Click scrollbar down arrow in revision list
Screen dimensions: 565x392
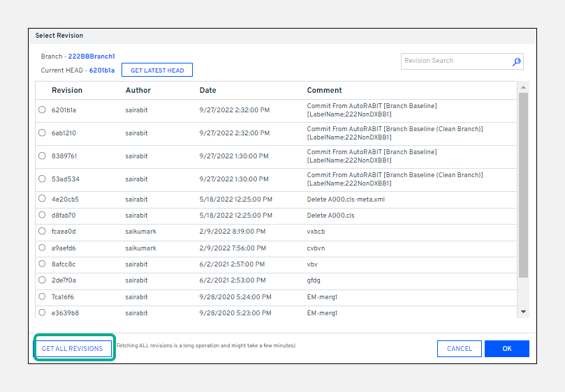(x=523, y=312)
